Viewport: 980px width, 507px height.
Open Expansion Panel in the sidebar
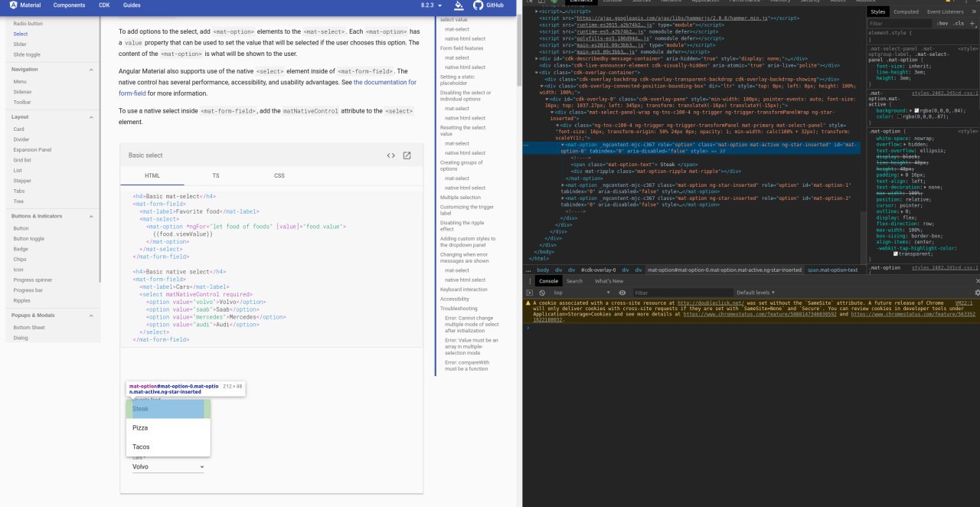pyautogui.click(x=32, y=149)
